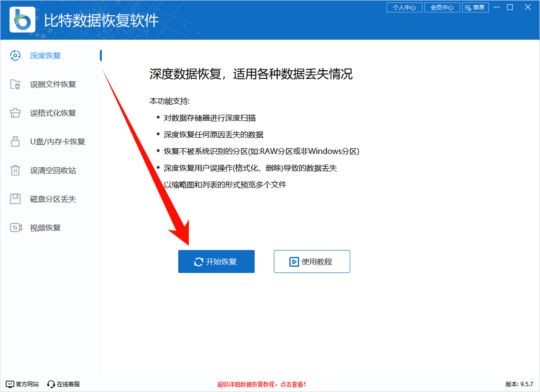Open 个人中心 at the top
Viewport: 540px width, 392px height.
click(x=404, y=7)
